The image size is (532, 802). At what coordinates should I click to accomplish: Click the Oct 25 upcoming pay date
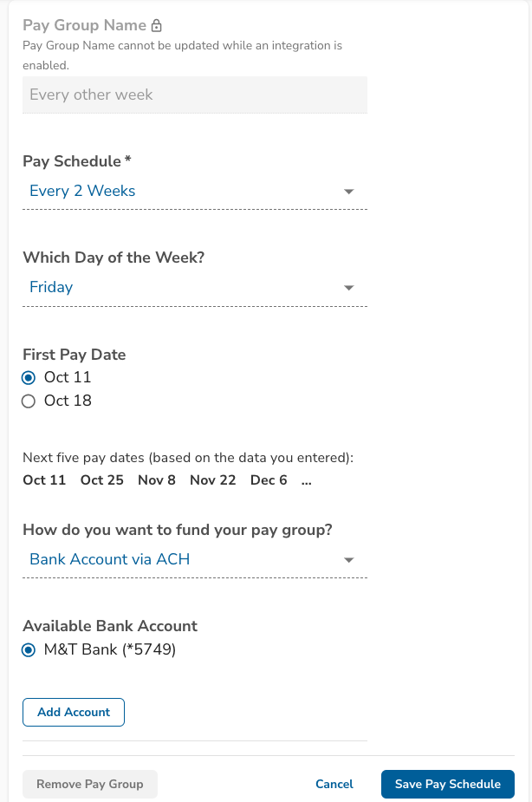click(101, 479)
